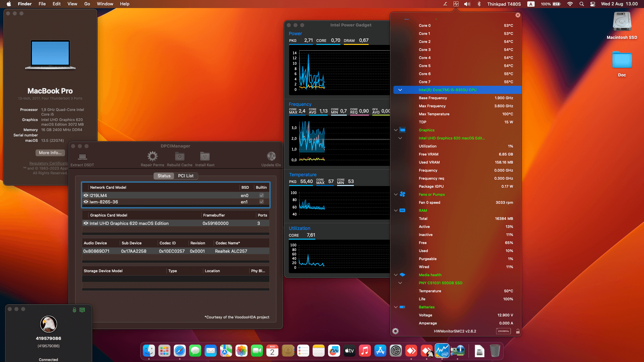Click the Batteries icon in HWMonitor
The image size is (644, 362).
(402, 307)
